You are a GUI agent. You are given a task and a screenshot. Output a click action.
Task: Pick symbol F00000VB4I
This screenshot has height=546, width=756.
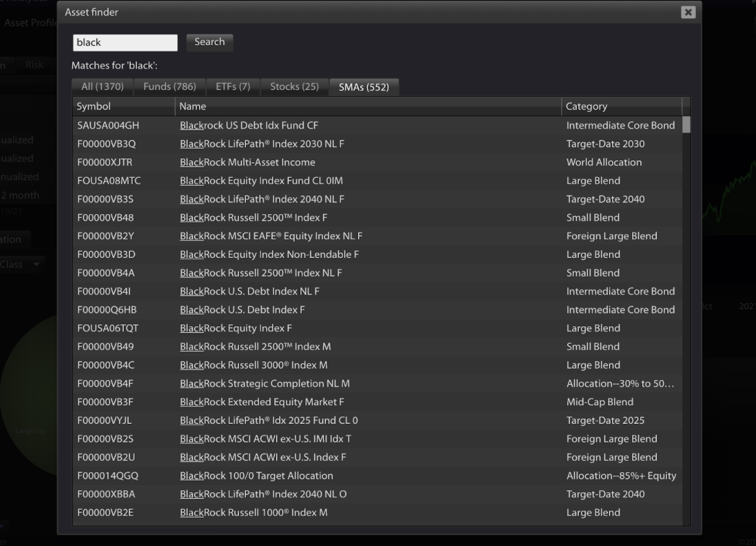coord(104,291)
